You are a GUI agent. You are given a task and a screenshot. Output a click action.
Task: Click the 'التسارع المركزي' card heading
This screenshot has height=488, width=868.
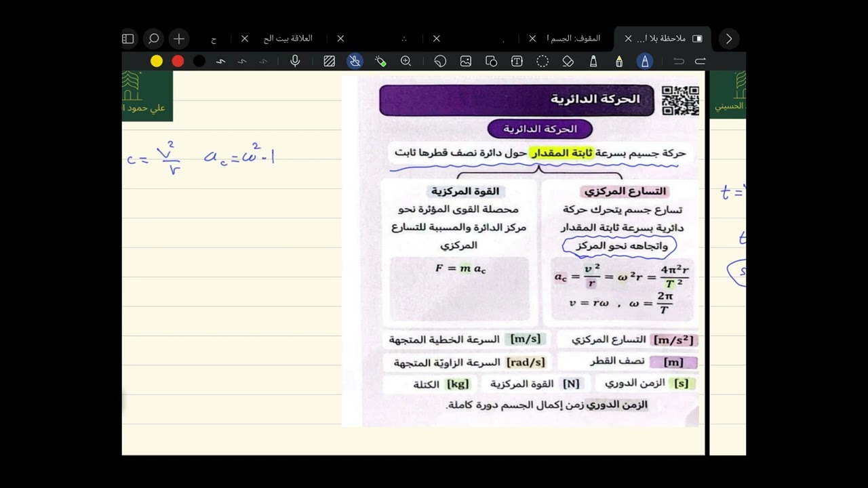(625, 191)
